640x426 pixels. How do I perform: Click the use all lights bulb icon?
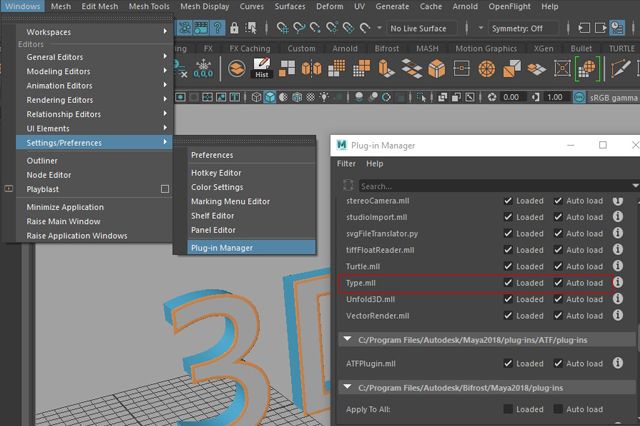(x=324, y=97)
